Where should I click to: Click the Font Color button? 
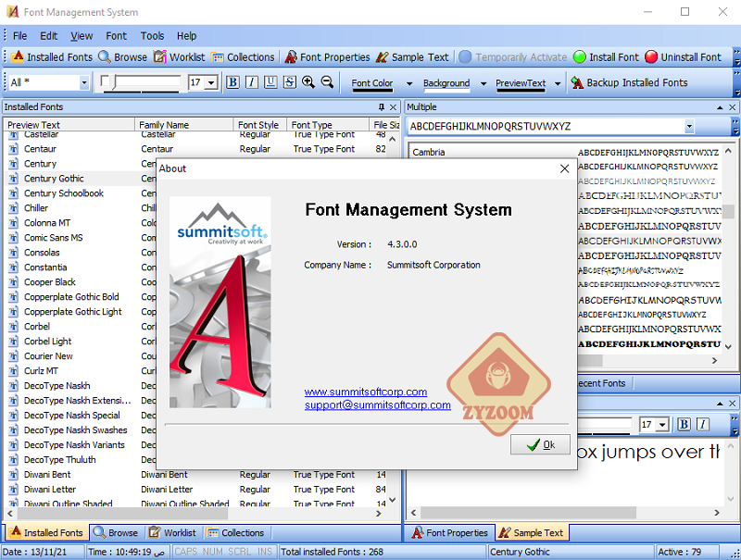[372, 83]
